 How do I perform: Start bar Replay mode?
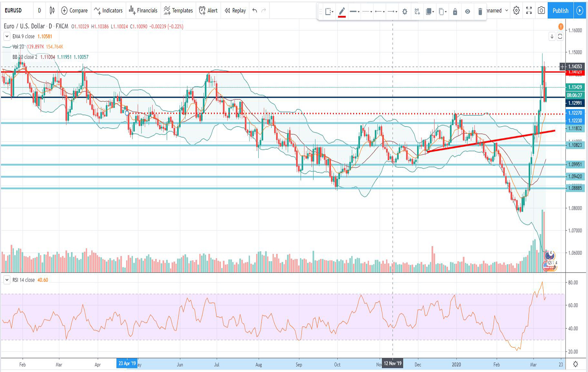235,11
